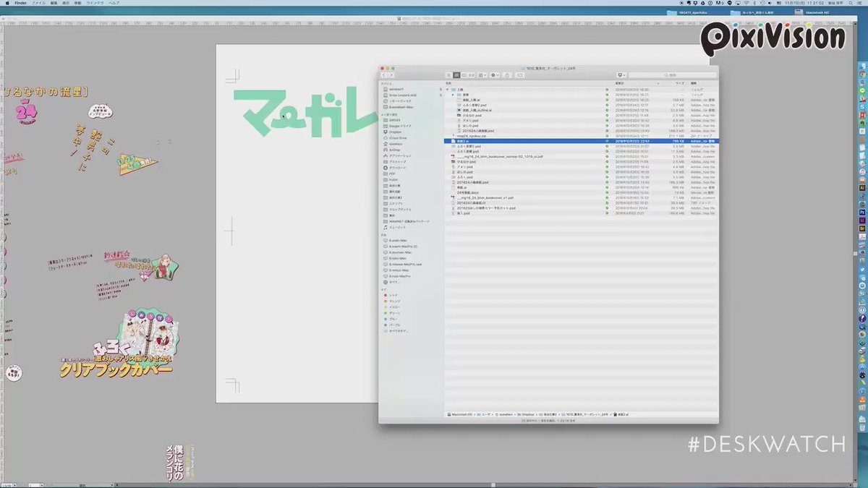
Task: Filter by グリーン tag
Action: pos(393,313)
